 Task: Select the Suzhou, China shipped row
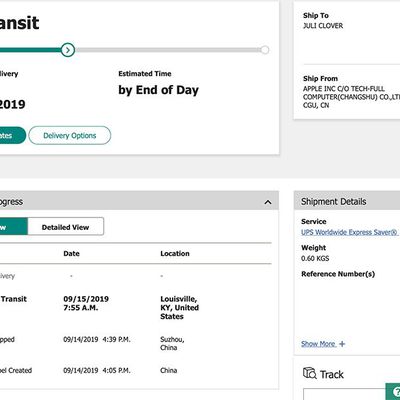tap(136, 343)
